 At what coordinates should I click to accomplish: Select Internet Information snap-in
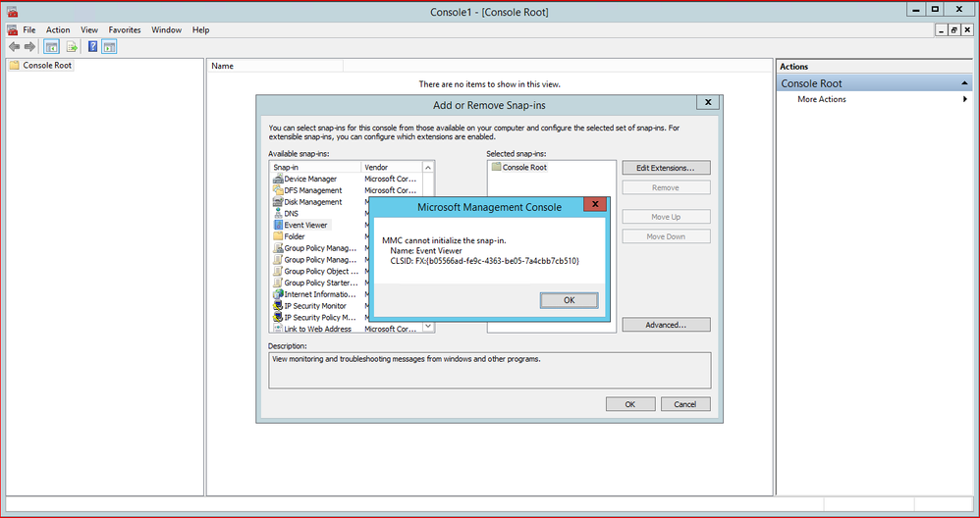click(320, 294)
